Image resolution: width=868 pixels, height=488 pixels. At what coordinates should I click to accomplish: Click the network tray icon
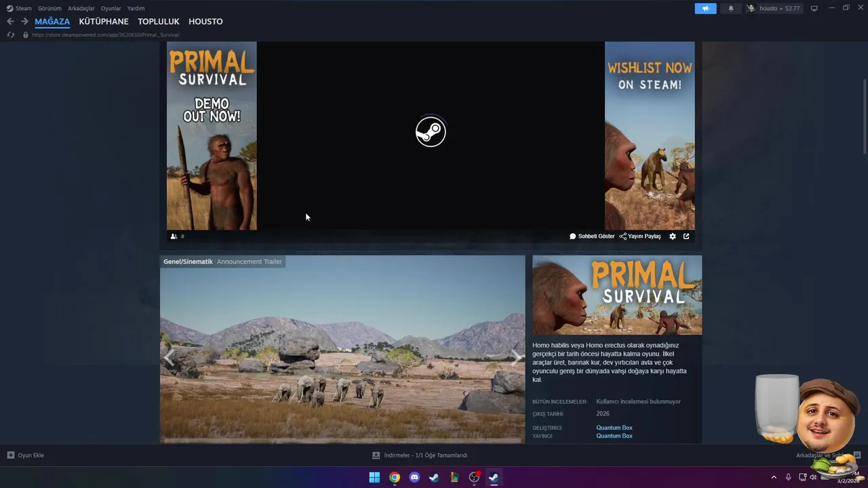click(x=804, y=477)
